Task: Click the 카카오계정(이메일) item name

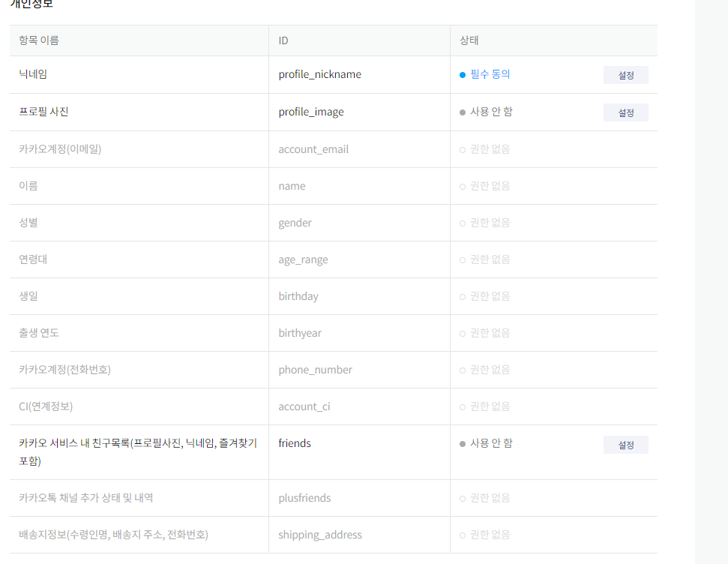Action: point(60,148)
